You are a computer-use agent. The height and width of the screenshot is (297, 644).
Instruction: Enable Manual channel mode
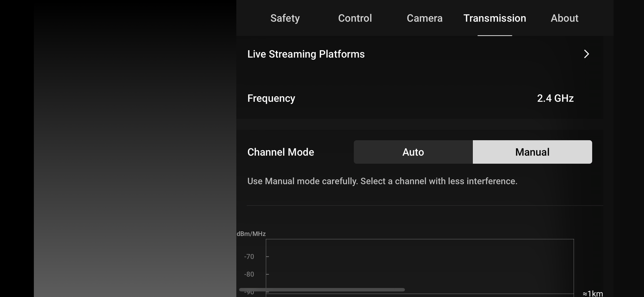(532, 152)
